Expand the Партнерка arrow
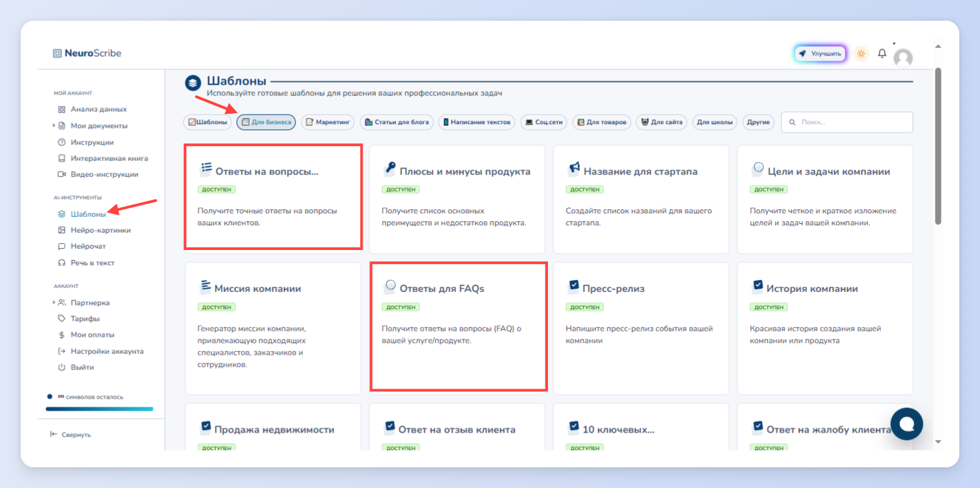The width and height of the screenshot is (980, 488). click(x=54, y=303)
